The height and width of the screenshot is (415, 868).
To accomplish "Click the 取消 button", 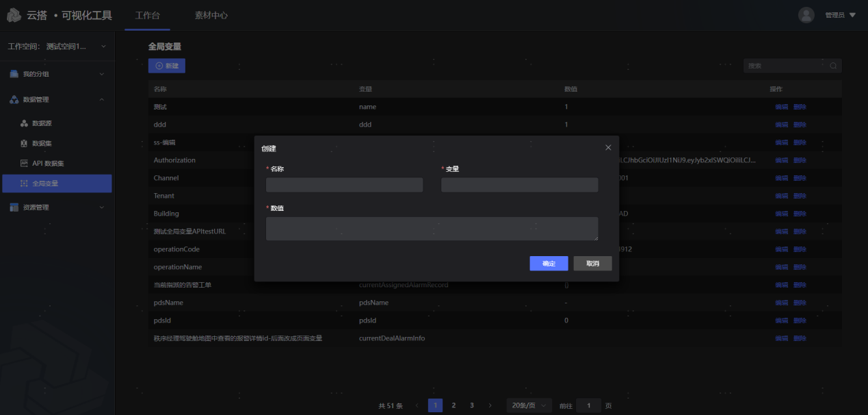I will pos(592,264).
